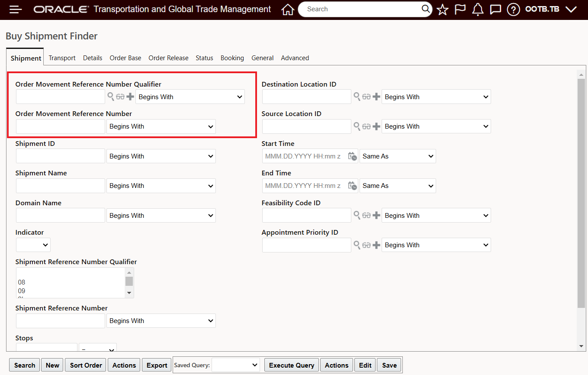
Task: Open notifications bell icon
Action: tap(478, 9)
